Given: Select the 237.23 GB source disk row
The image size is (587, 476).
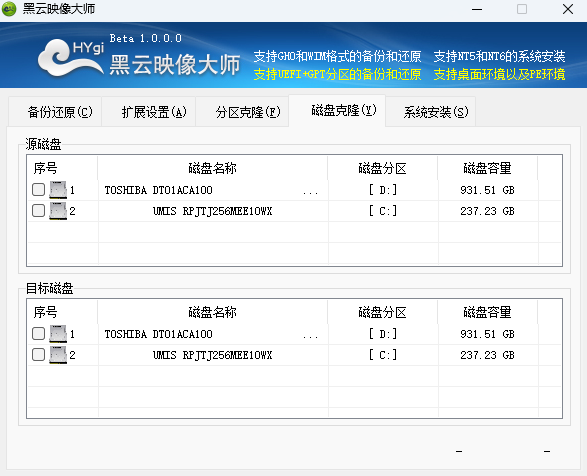Looking at the screenshot, I should 295,211.
